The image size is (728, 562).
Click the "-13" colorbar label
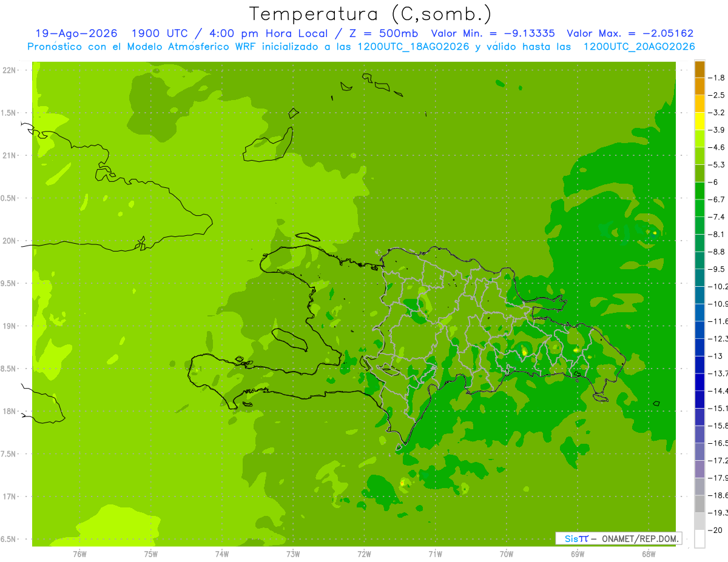[716, 356]
